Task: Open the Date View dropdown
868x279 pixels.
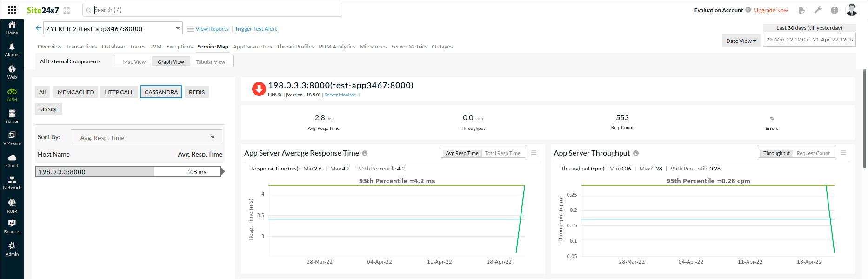Action: [x=741, y=41]
